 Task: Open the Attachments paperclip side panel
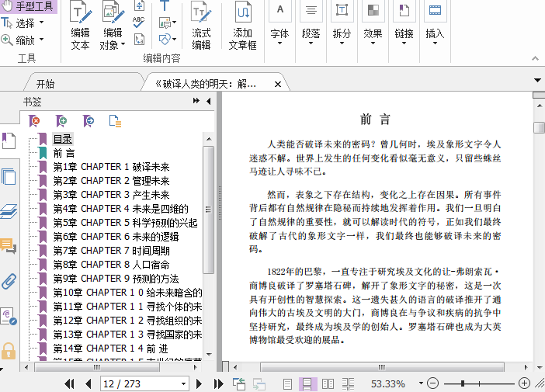(x=9, y=281)
